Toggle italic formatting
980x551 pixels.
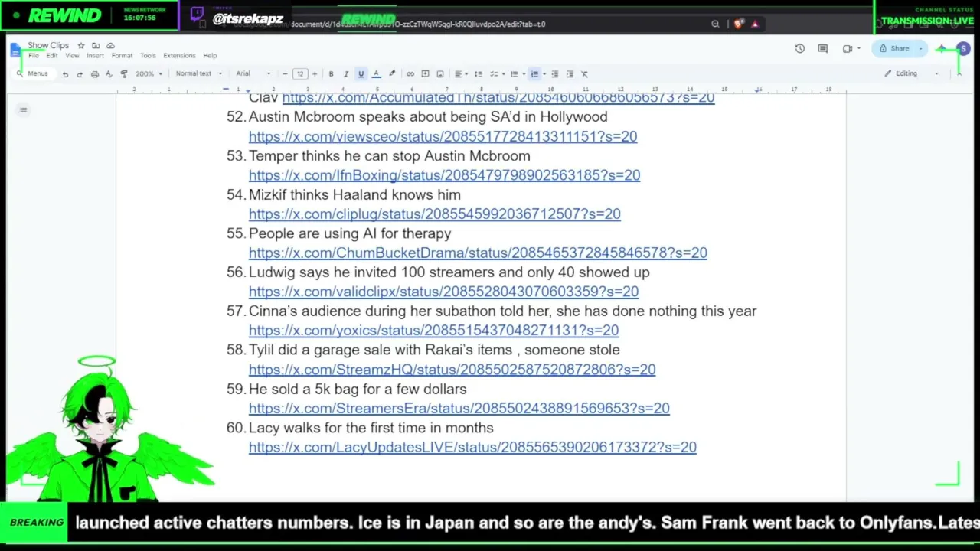346,74
